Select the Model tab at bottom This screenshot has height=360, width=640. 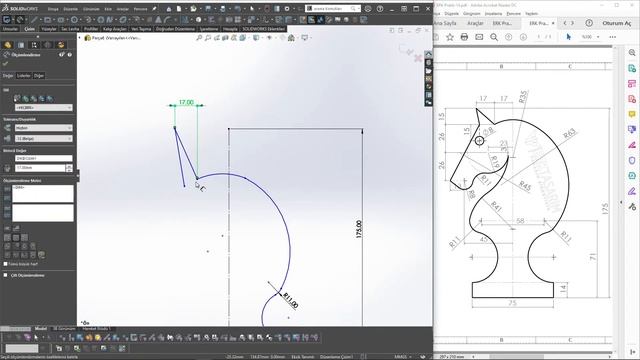[40, 328]
